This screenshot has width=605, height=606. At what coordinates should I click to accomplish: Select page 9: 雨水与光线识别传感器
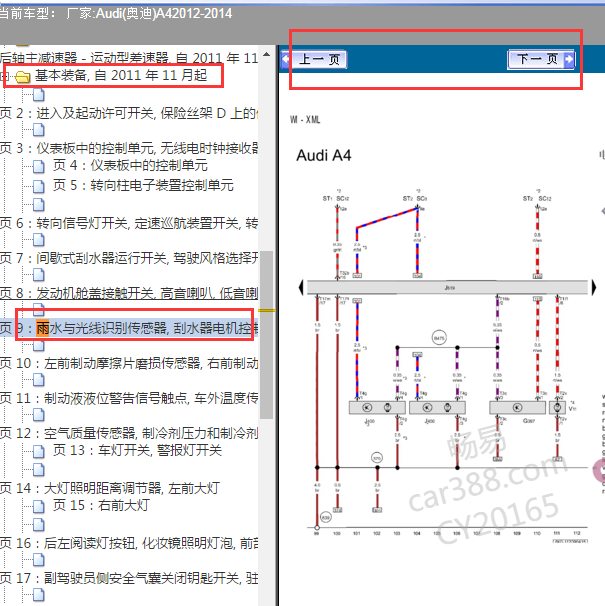pyautogui.click(x=129, y=328)
